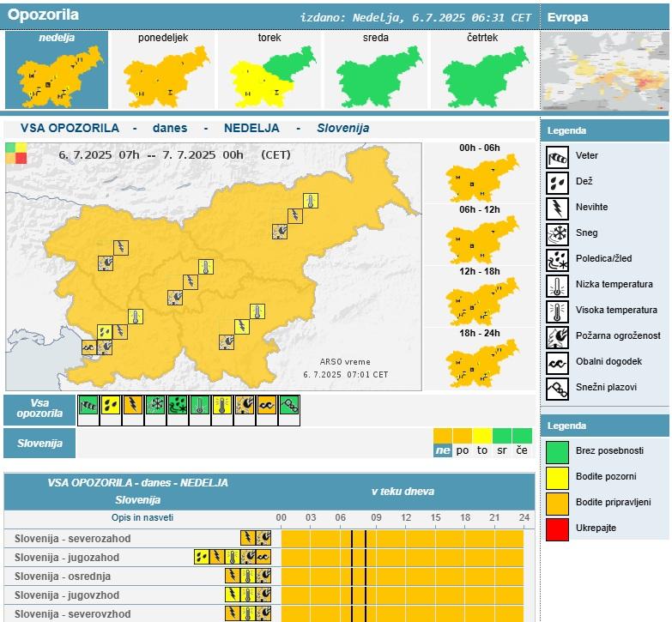The image size is (672, 622).
Task: Select the green low temperature filter icon
Action: pos(200,406)
